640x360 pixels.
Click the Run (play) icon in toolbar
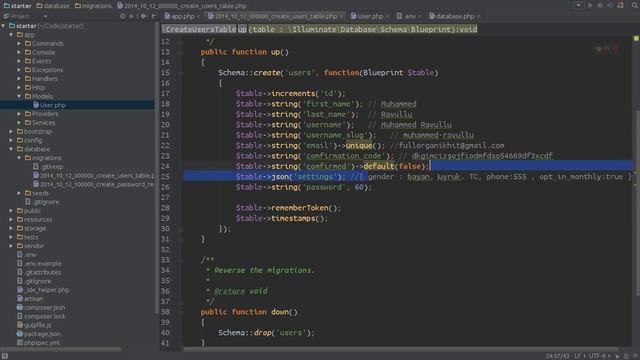tap(590, 5)
